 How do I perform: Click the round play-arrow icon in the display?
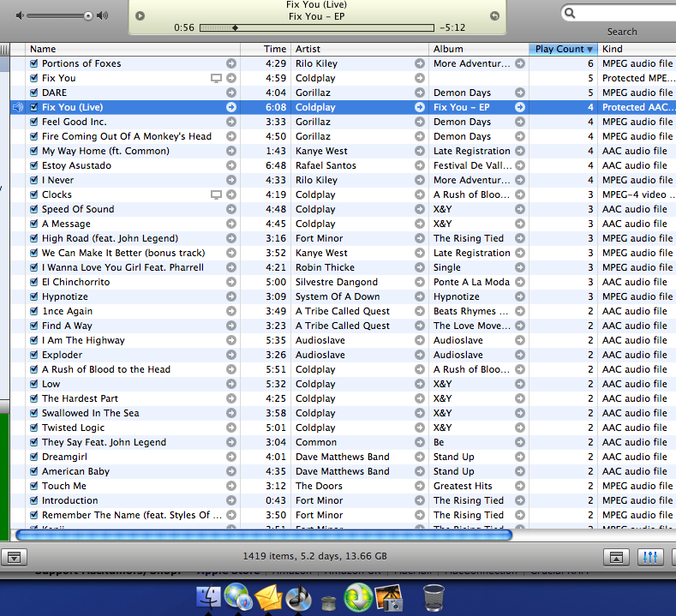(x=141, y=16)
